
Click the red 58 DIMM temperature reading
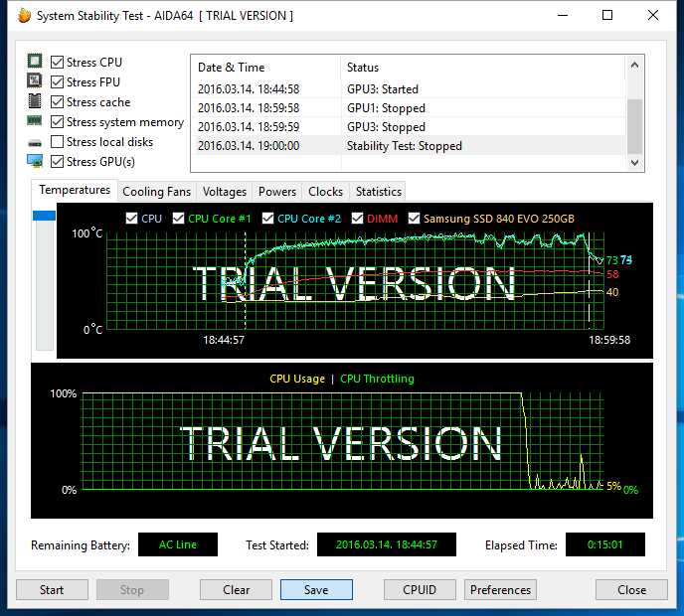[612, 274]
